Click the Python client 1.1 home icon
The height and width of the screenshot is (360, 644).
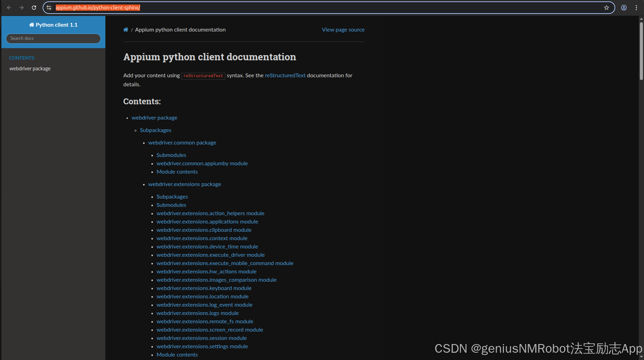click(x=31, y=25)
